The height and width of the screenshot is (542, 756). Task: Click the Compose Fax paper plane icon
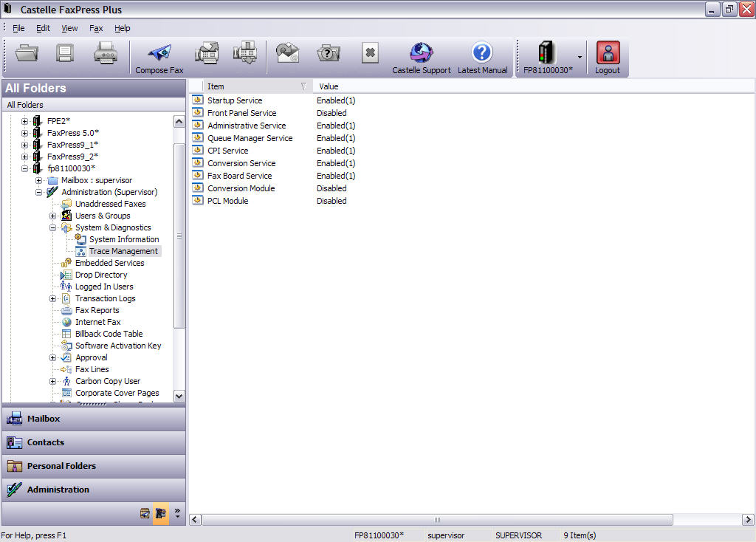click(x=159, y=53)
